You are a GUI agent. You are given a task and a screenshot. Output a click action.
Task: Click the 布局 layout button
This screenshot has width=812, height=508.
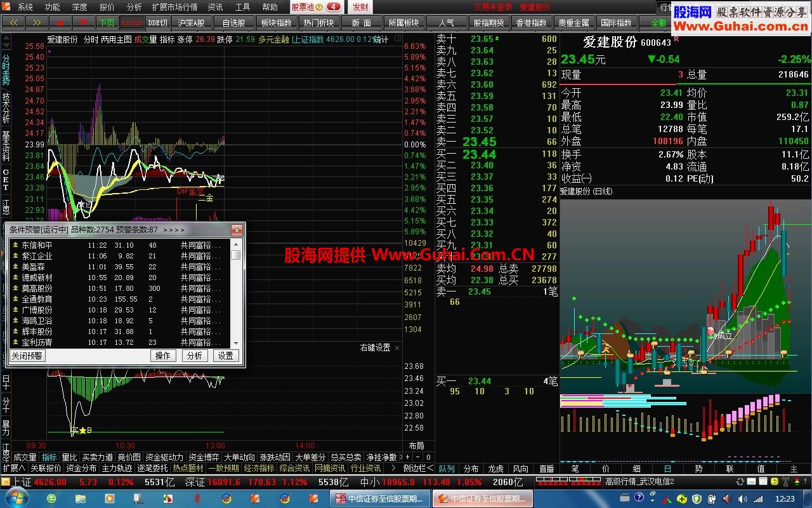(416, 446)
